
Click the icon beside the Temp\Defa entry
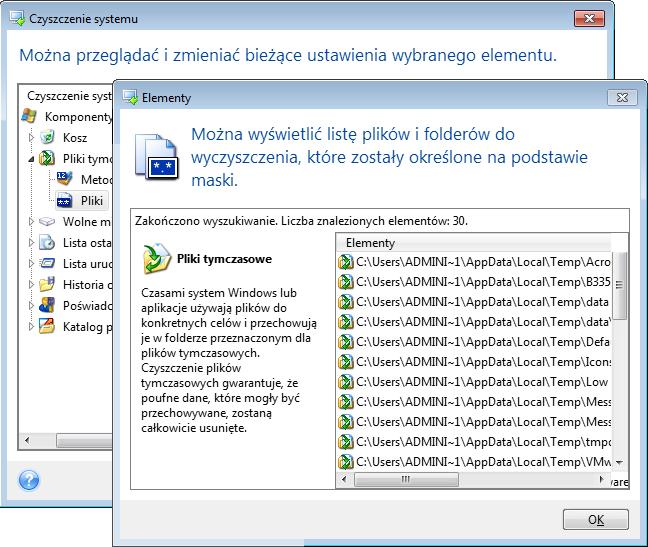point(345,342)
